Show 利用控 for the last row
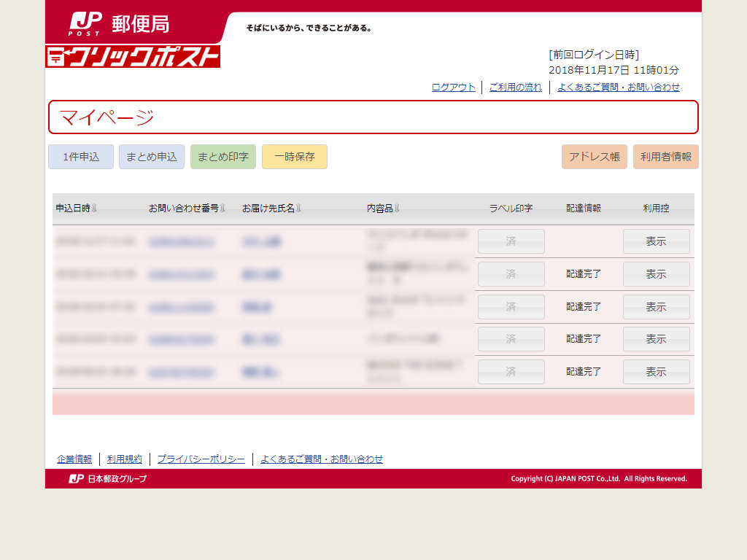Viewport: 747px width, 560px height. (x=656, y=371)
